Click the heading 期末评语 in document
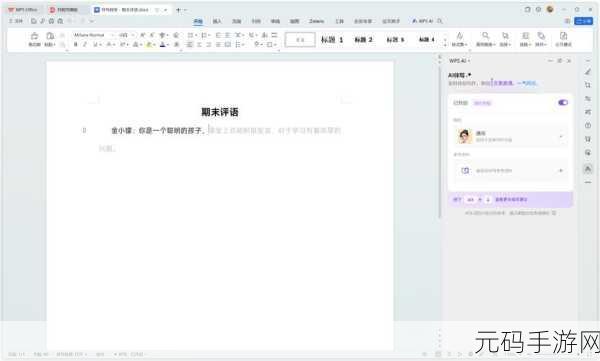The image size is (600, 361). pyautogui.click(x=220, y=112)
